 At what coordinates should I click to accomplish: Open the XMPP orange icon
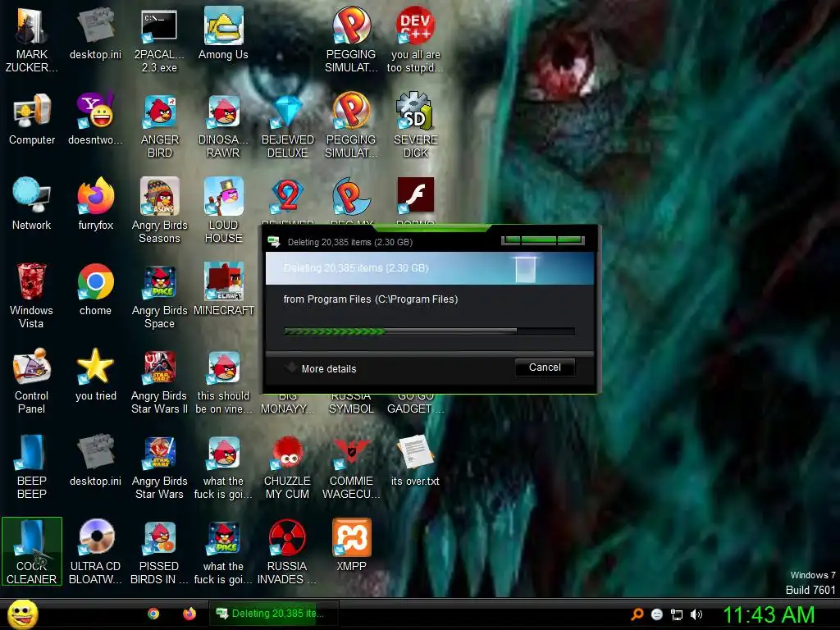tap(351, 546)
